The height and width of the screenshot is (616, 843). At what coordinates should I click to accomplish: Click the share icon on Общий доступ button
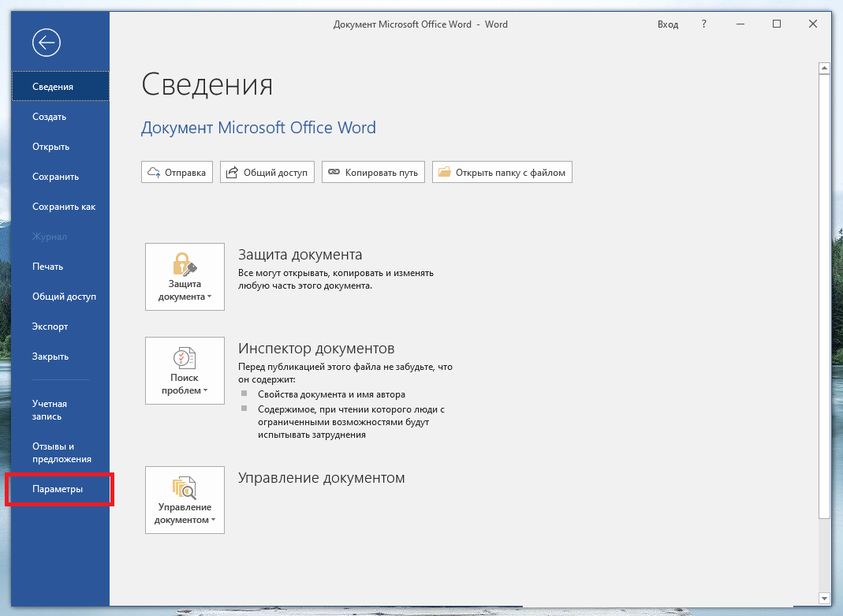coord(232,172)
